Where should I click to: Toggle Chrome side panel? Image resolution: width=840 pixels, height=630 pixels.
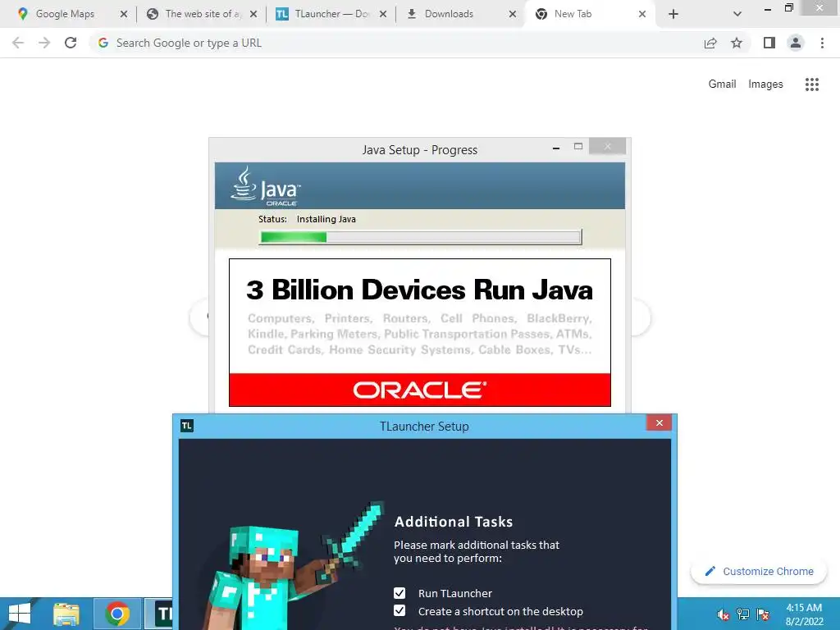coord(769,43)
